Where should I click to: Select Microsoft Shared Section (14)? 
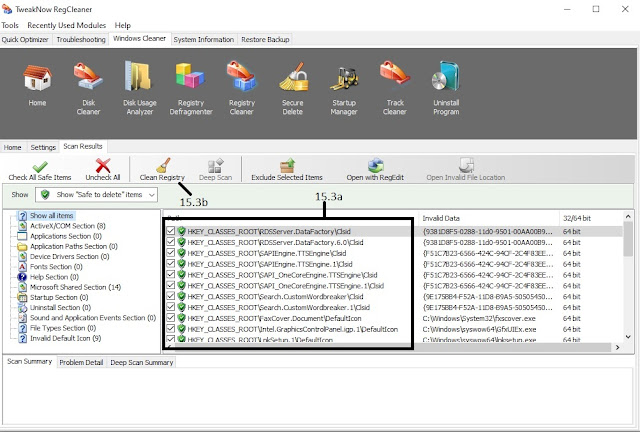[x=76, y=287]
